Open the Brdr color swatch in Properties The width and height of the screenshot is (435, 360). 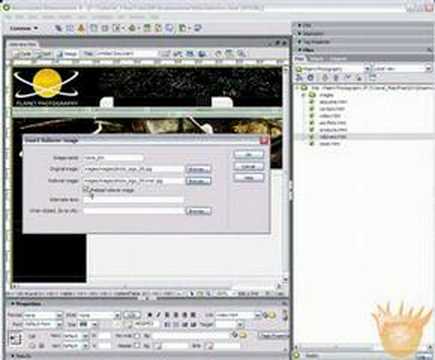tap(208, 346)
